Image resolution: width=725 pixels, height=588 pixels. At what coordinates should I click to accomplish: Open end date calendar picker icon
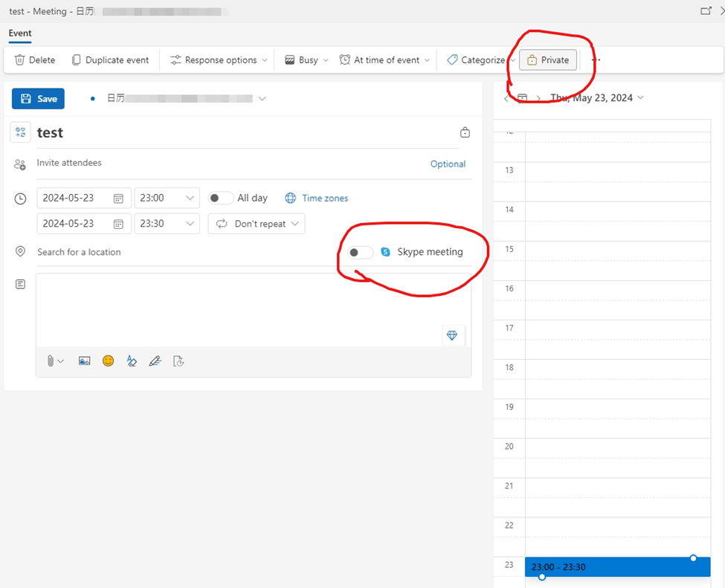[x=118, y=224]
